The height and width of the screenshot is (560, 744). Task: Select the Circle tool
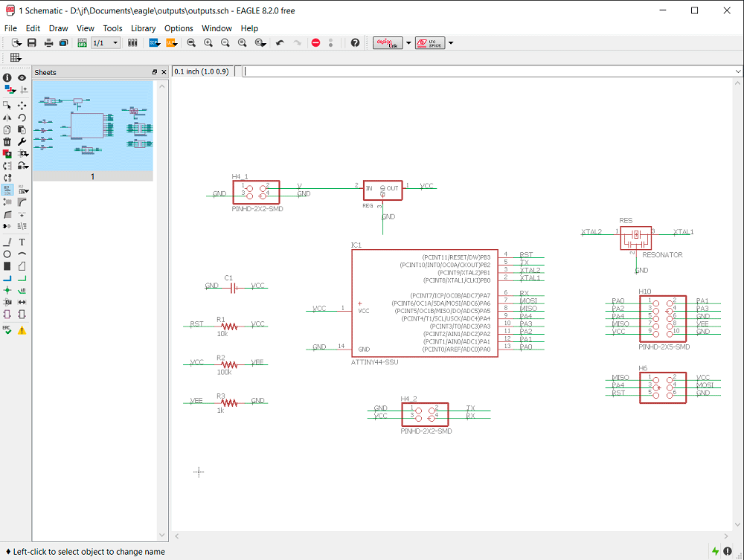click(x=7, y=254)
